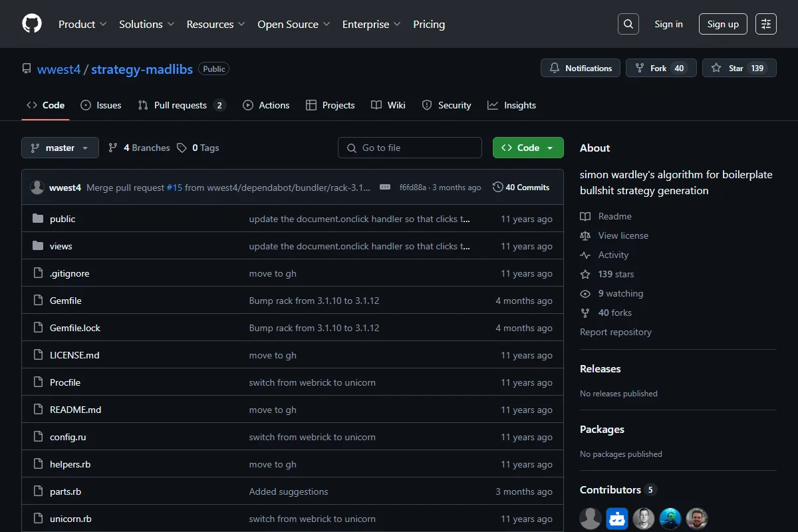Open the parts.rb file

65,491
